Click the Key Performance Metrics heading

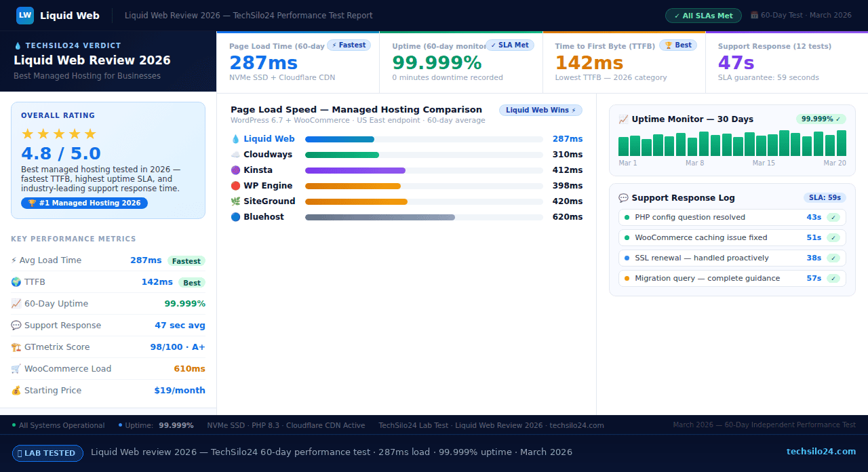point(73,239)
